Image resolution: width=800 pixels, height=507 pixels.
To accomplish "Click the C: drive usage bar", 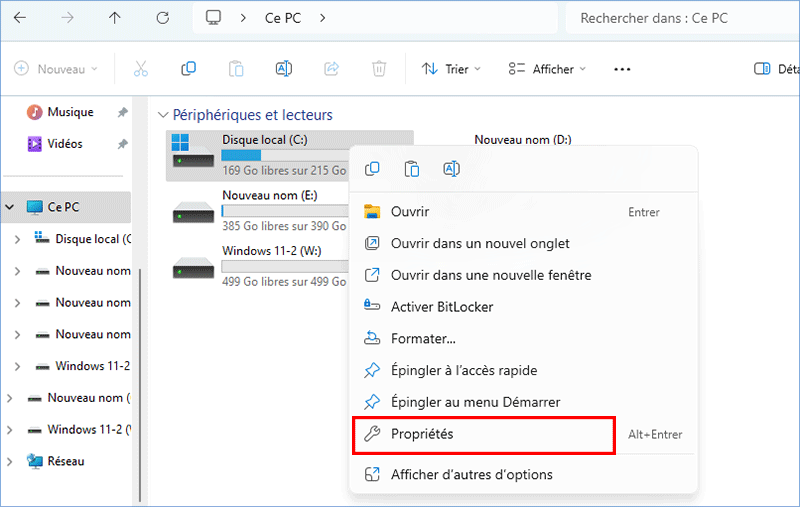I will click(285, 155).
